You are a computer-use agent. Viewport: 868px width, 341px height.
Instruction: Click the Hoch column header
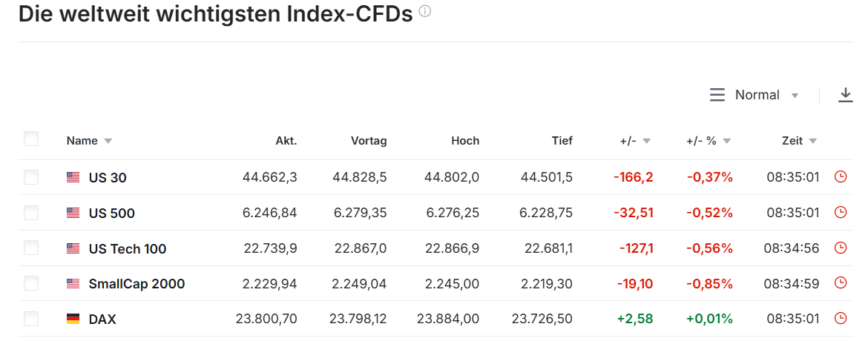pyautogui.click(x=465, y=141)
